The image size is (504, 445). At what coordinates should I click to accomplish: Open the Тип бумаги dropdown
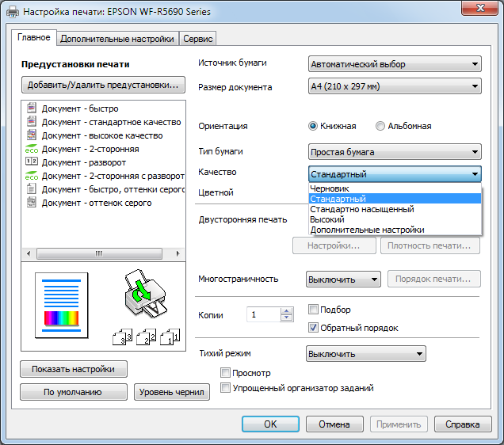[x=395, y=152]
